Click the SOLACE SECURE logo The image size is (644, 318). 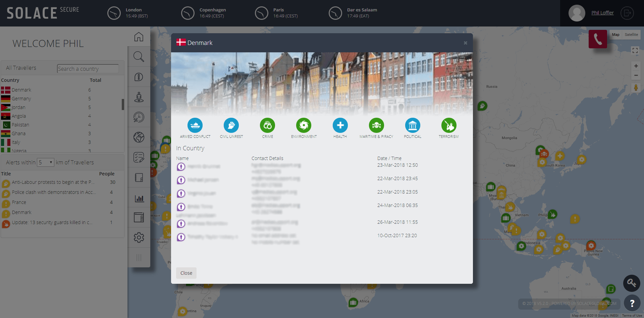[43, 13]
